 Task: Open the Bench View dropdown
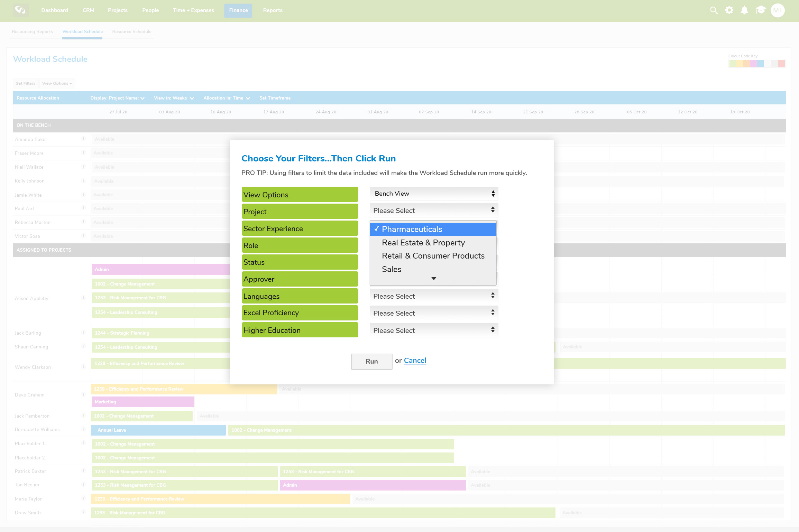[434, 194]
